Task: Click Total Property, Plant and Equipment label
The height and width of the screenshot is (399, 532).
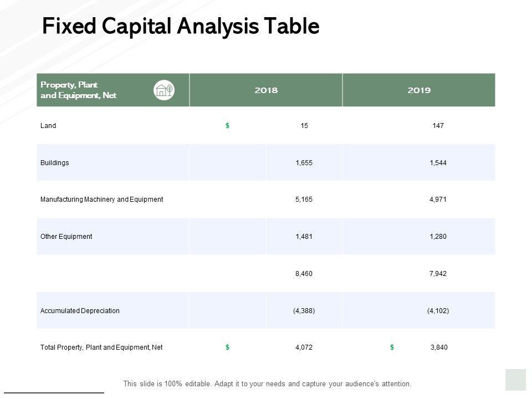Action: 101,347
